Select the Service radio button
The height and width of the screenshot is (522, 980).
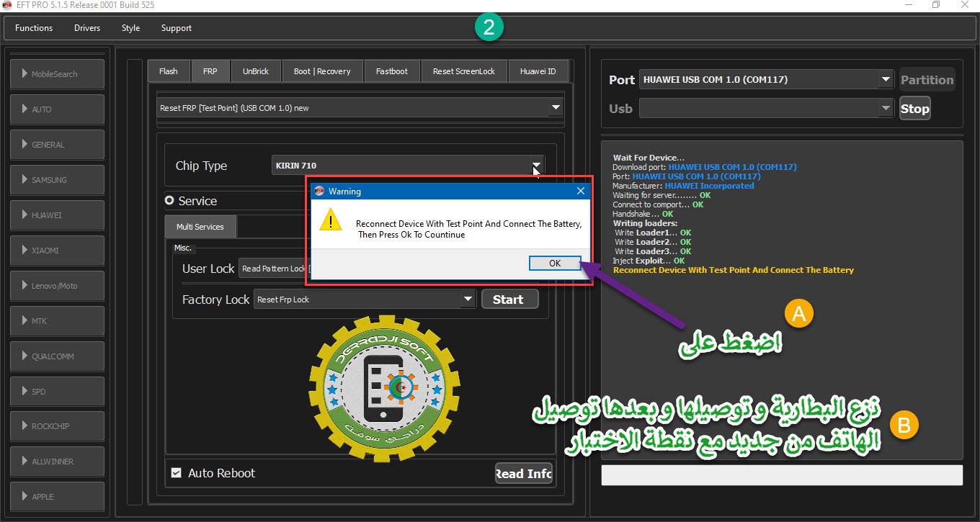click(x=169, y=201)
